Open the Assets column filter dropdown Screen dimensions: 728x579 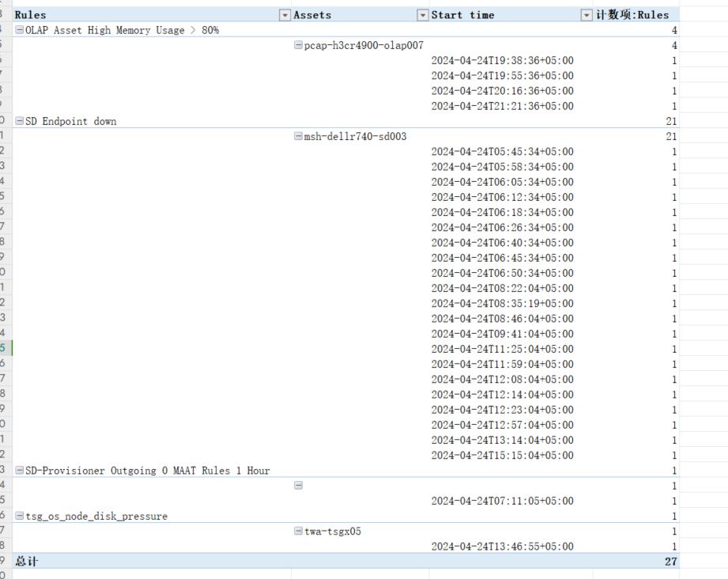(423, 15)
